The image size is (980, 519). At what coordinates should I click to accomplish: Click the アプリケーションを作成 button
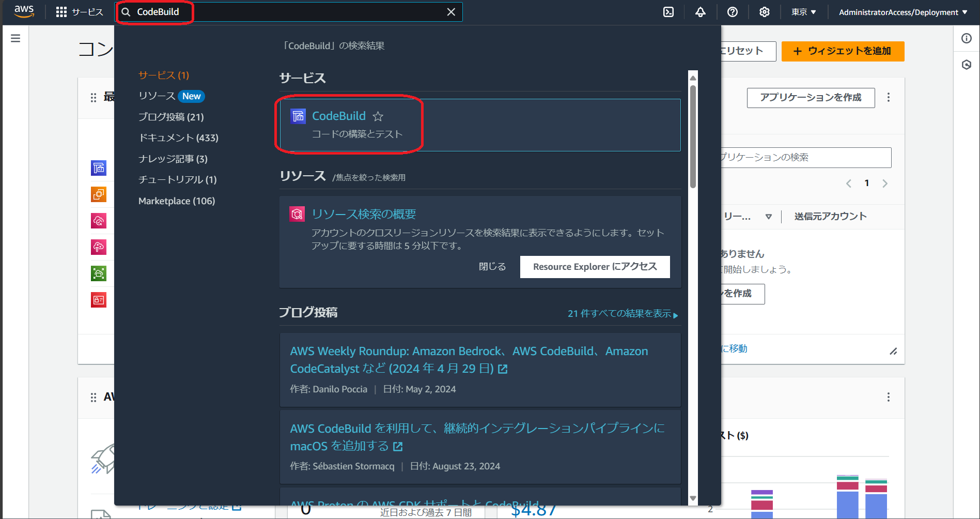(x=811, y=98)
